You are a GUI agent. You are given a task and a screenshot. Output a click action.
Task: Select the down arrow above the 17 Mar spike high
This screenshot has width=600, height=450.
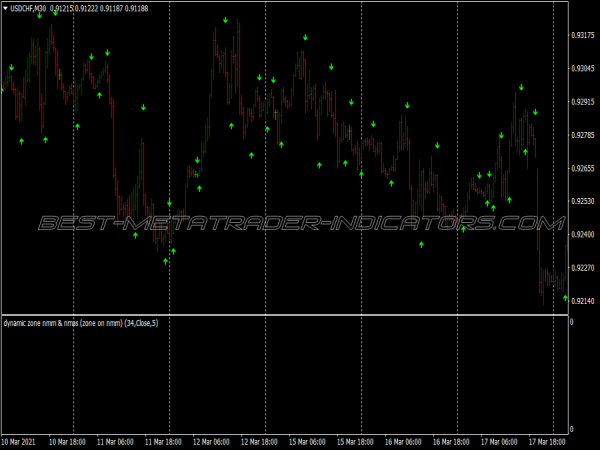tap(521, 88)
